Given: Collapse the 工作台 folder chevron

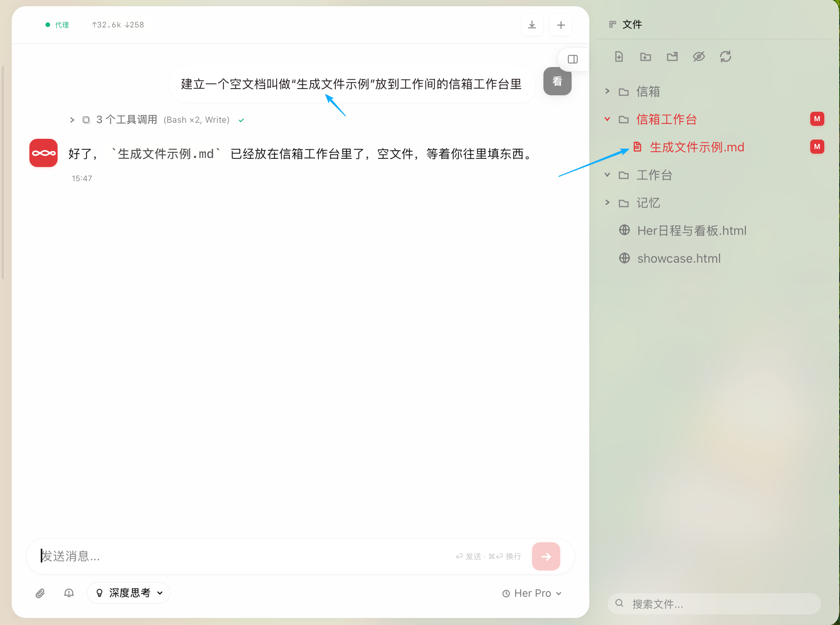Looking at the screenshot, I should click(607, 174).
